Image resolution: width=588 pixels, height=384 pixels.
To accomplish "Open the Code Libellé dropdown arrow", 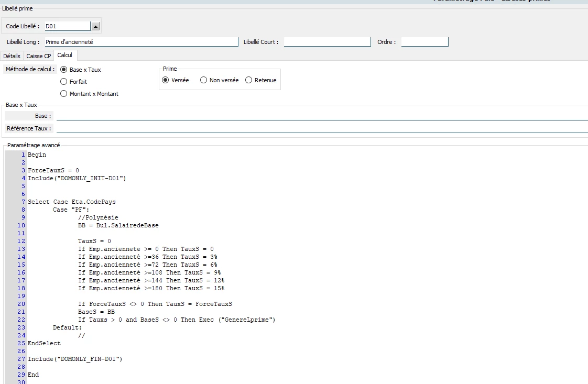I will (x=95, y=26).
